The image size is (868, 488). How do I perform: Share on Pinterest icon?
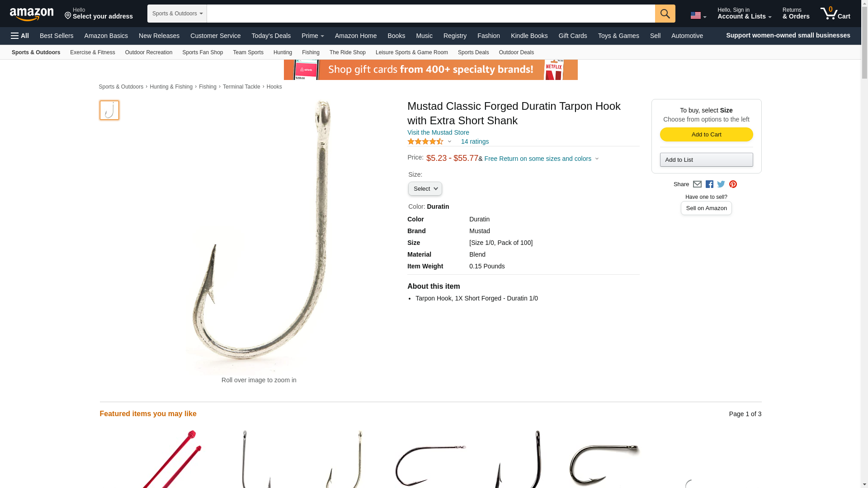pos(733,184)
